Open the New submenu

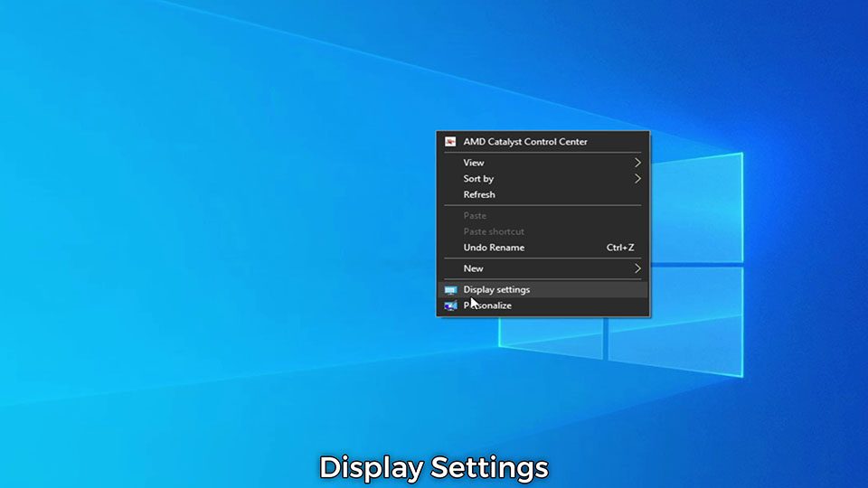543,268
